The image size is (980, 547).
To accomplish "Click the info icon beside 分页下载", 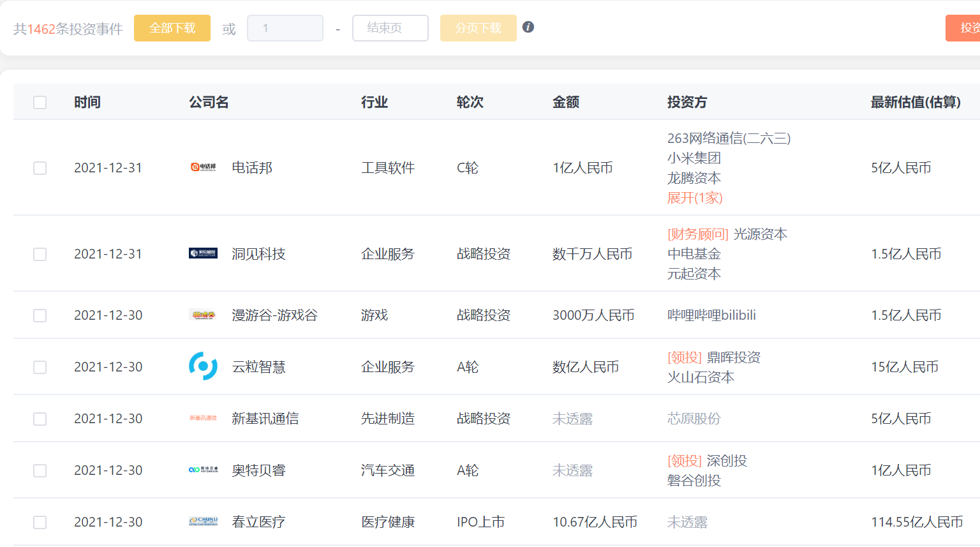I will tap(528, 27).
